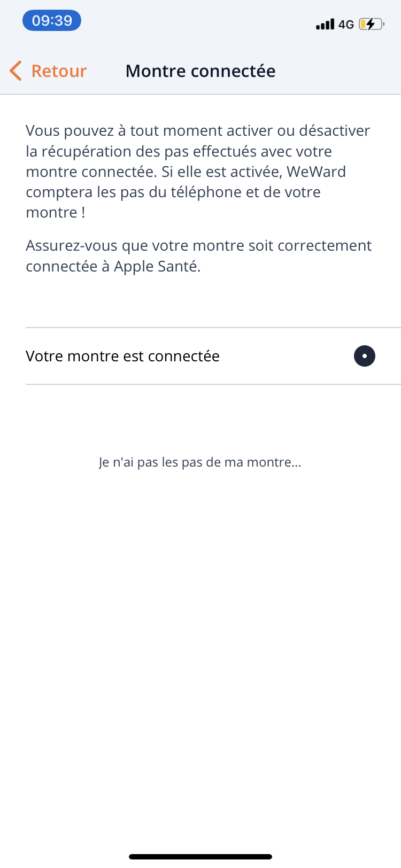Screen dimensions: 401x868
Task: Tap the paragraph starting "Vous pouvez à tout moment"
Action: coord(198,172)
